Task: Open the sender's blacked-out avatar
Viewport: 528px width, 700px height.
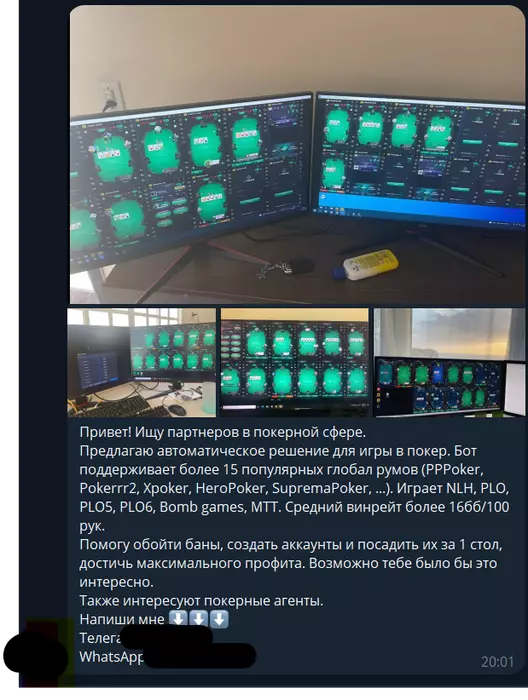Action: pyautogui.click(x=35, y=652)
